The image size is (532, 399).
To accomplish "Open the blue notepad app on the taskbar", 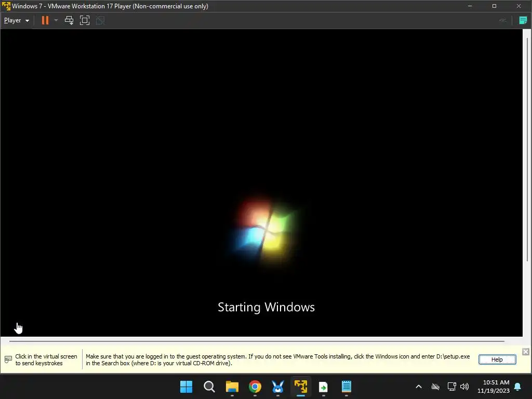I will pyautogui.click(x=347, y=387).
